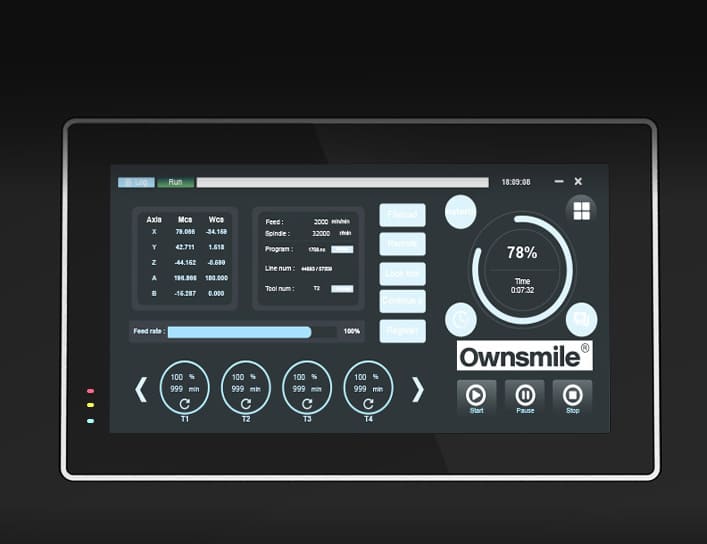Screen dimensions: 707x544
Task: Click the second light-blue side button
Action: coord(402,244)
